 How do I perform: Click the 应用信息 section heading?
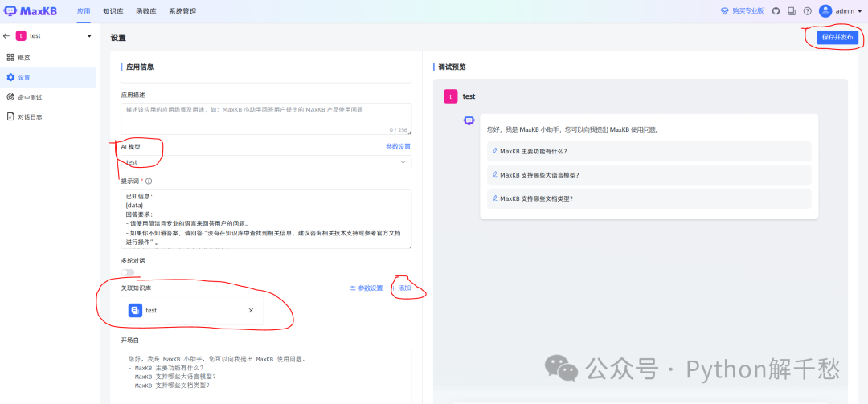[140, 67]
